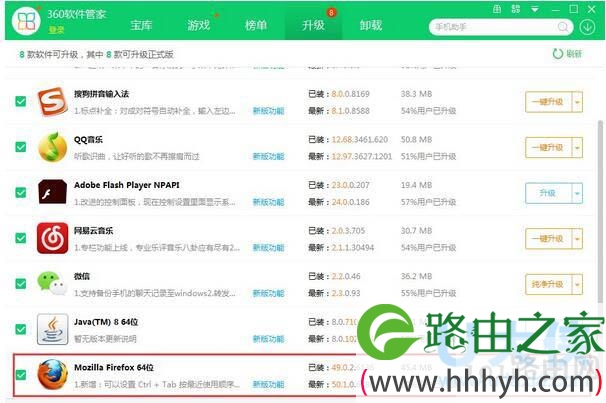Click the search magnifier icon
This screenshot has height=403, width=606.
[563, 27]
